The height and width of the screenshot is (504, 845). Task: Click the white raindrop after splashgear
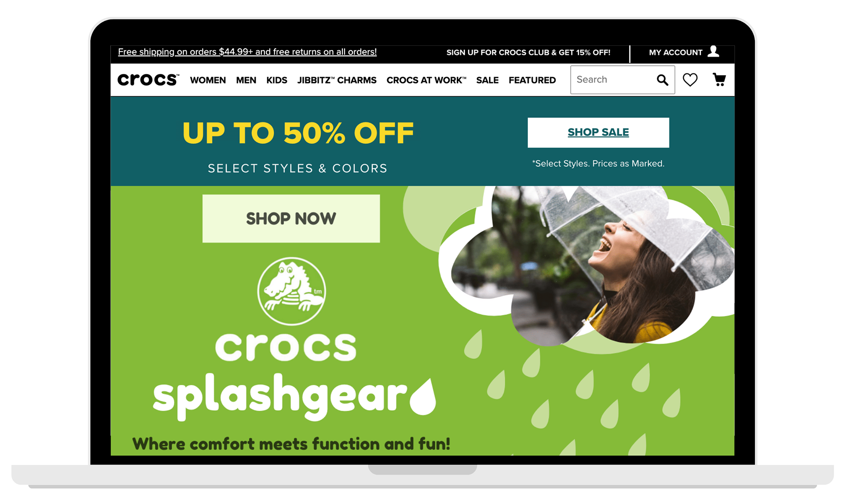[x=423, y=396]
